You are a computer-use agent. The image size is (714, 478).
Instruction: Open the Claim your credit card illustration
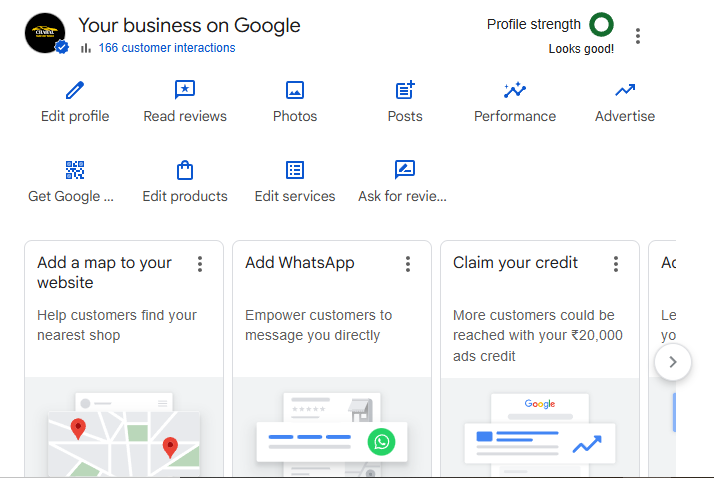tap(539, 432)
